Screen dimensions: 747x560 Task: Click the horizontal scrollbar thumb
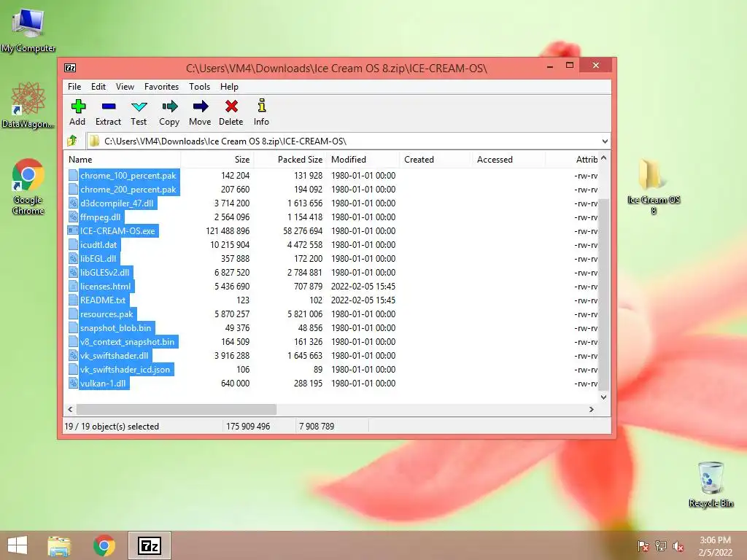pos(177,410)
